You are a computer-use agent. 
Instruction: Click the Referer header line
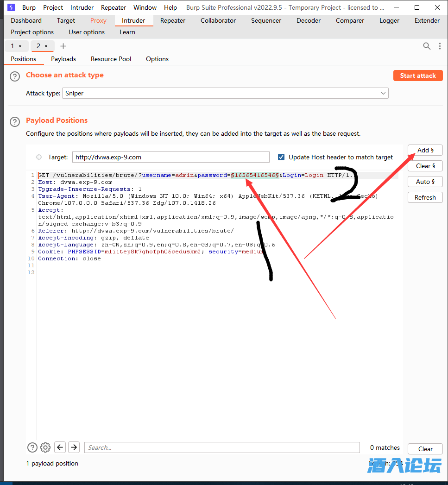pos(136,231)
